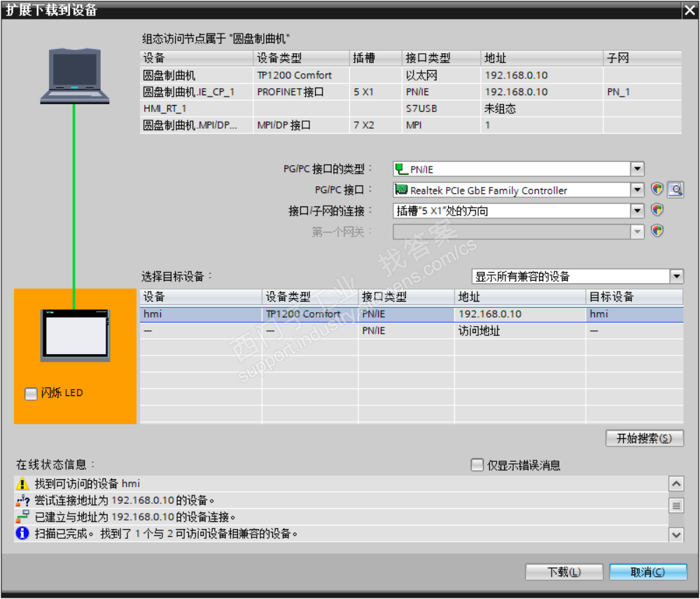Open the 显示所有兼容的设备 dropdown
The image size is (700, 599).
click(x=677, y=276)
